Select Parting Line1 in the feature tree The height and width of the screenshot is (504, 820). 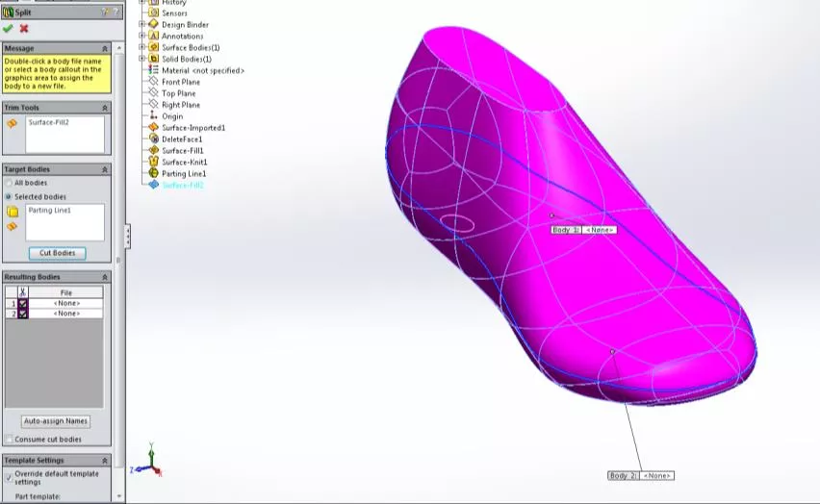click(184, 173)
